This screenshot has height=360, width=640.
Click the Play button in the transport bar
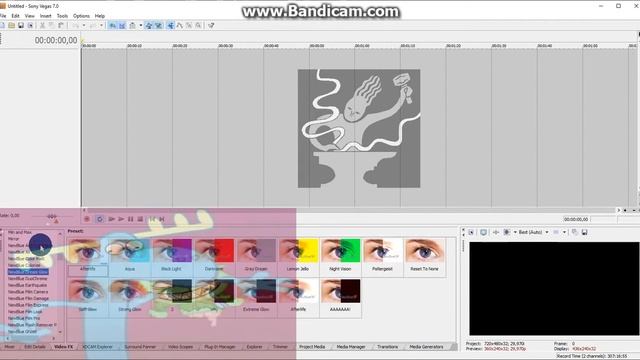pos(121,219)
